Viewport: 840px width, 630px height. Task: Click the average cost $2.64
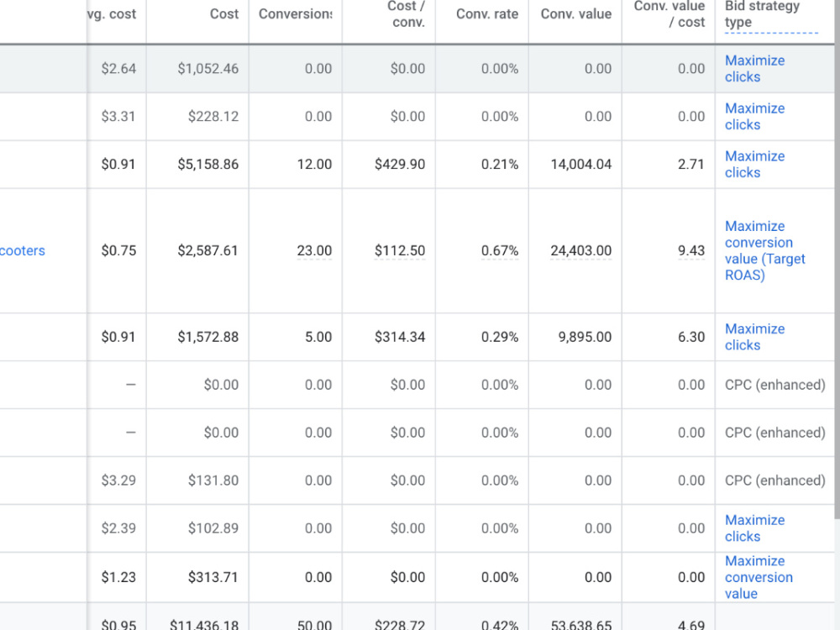pyautogui.click(x=118, y=69)
